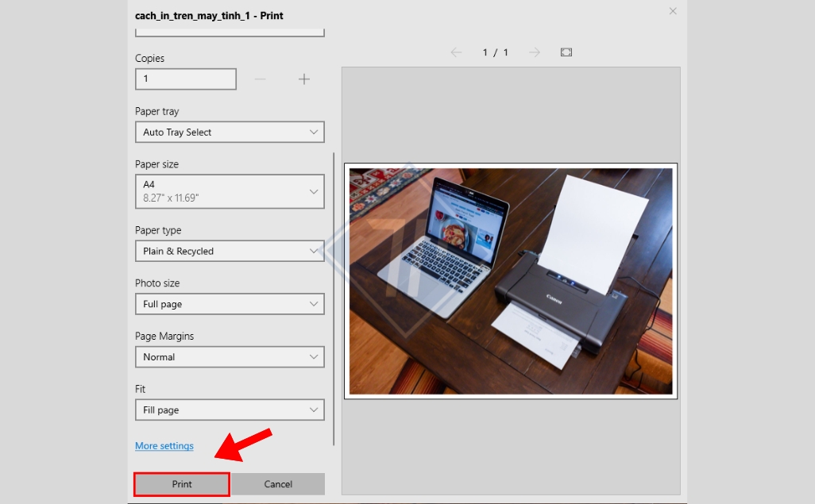Open the More settings link
Image resolution: width=815 pixels, height=504 pixels.
pyautogui.click(x=164, y=446)
